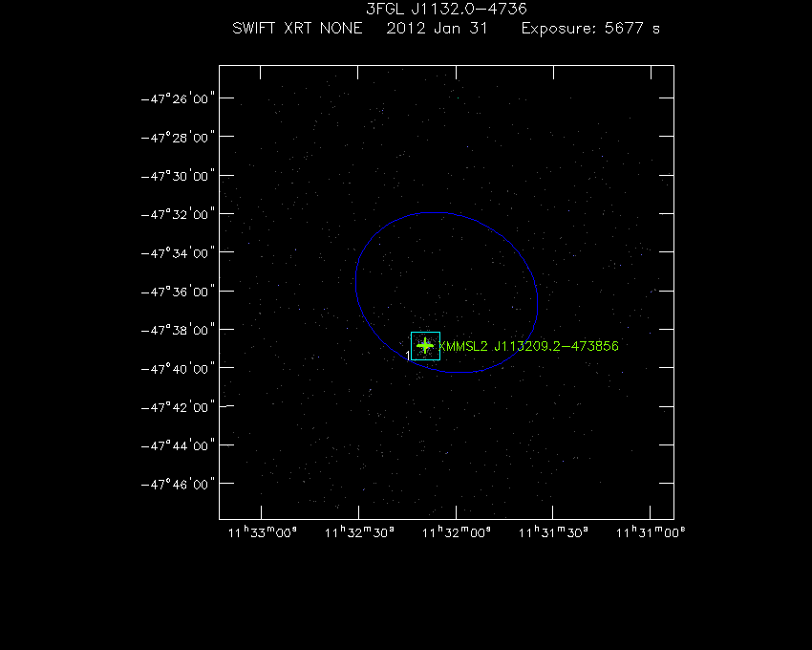Click the declination label -47°46'00"
Screen dimensions: 812x650
(x=178, y=484)
